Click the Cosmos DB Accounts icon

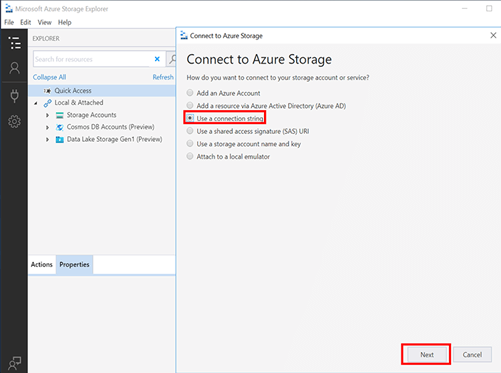click(60, 127)
